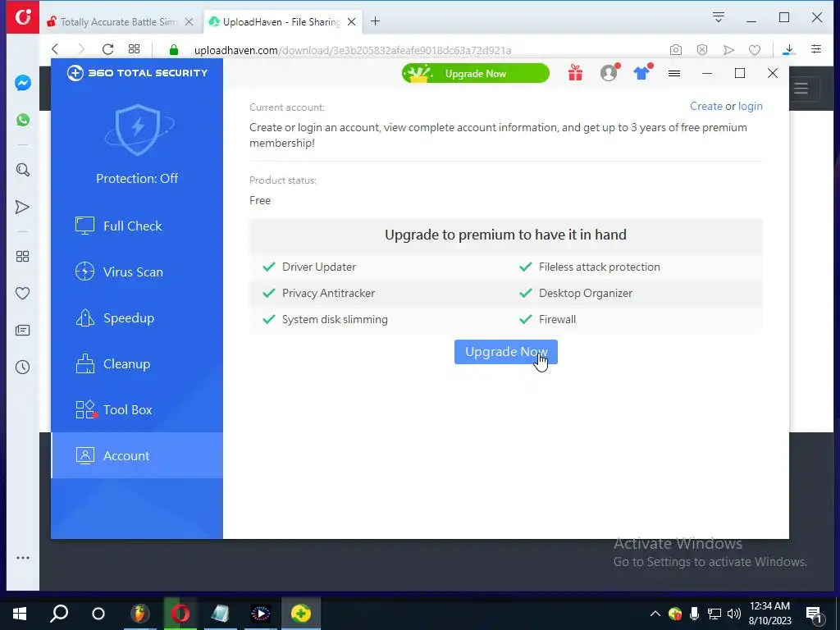
Task: Open history clock in Opera sidebar
Action: [22, 367]
